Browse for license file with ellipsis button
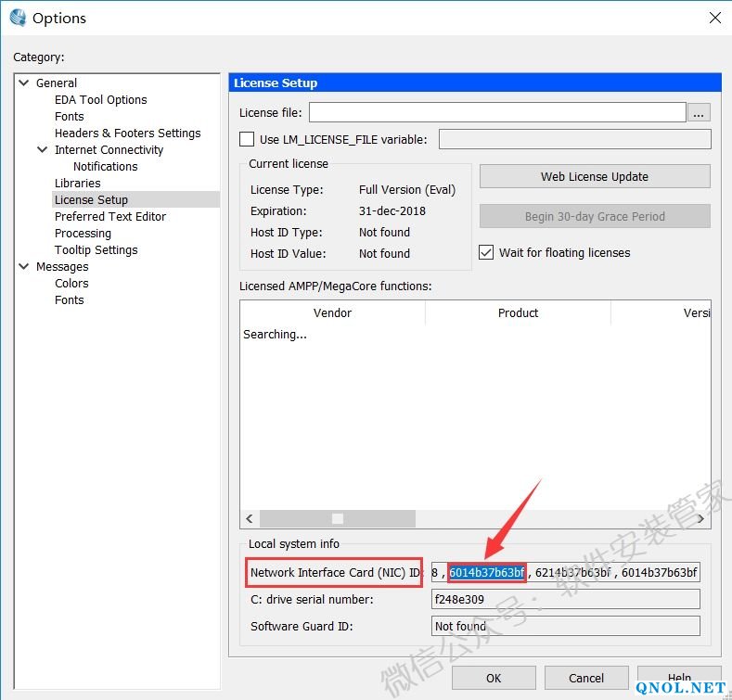The height and width of the screenshot is (700, 732). (699, 113)
